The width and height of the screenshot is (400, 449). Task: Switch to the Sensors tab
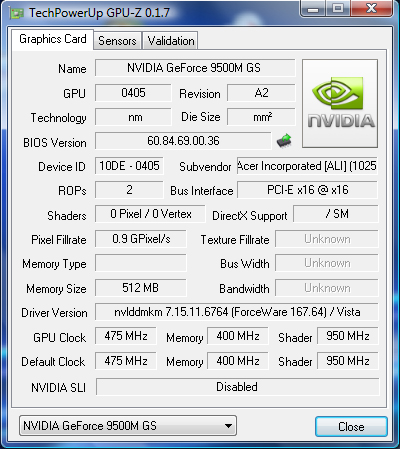(x=117, y=41)
